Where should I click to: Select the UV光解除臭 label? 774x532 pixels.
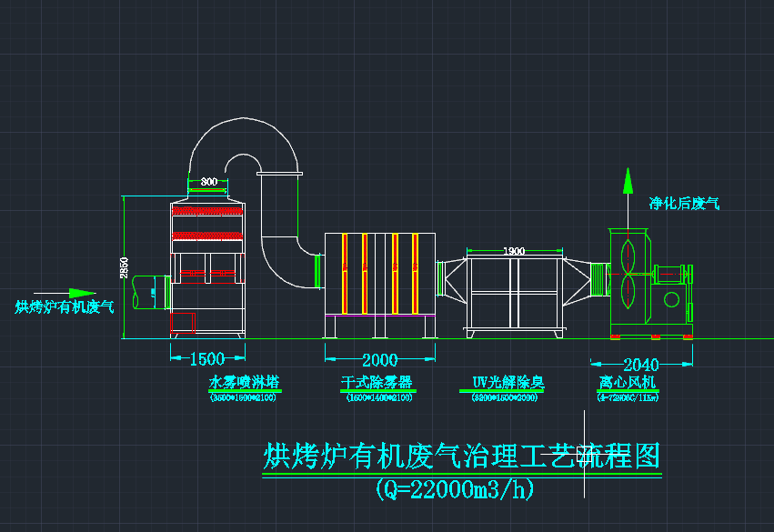pyautogui.click(x=508, y=382)
